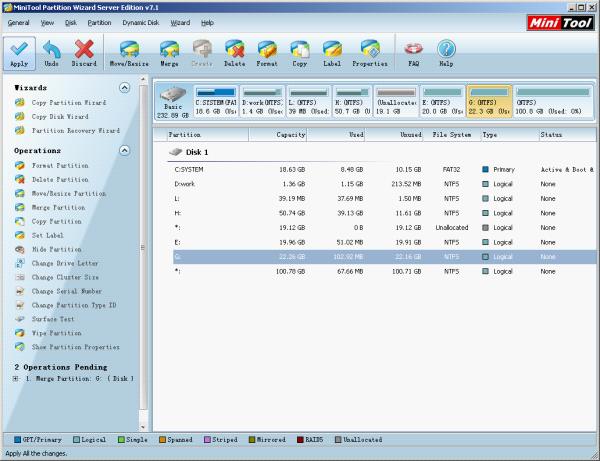Image resolution: width=600 pixels, height=461 pixels.
Task: Collapse the Wizards section chevron
Action: coord(124,88)
